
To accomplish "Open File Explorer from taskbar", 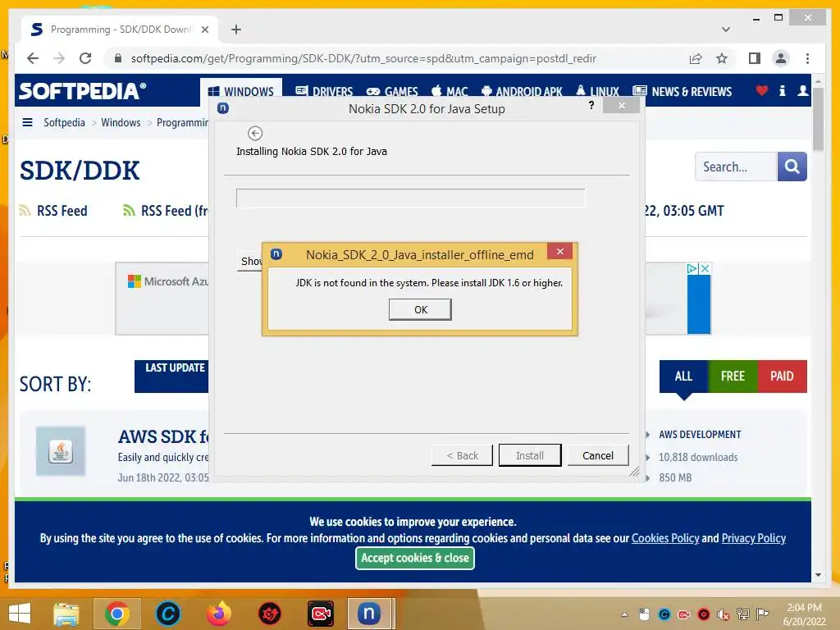I will click(66, 614).
